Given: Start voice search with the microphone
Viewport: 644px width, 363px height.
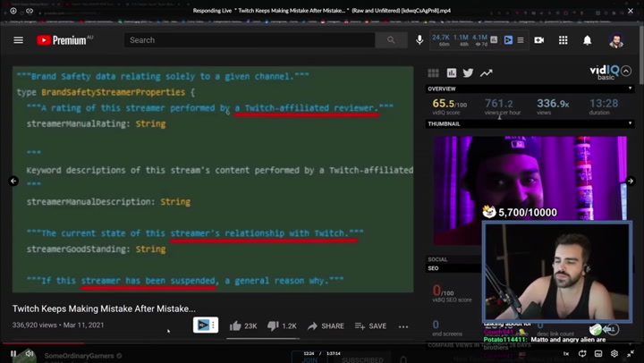Looking at the screenshot, I should click(419, 40).
